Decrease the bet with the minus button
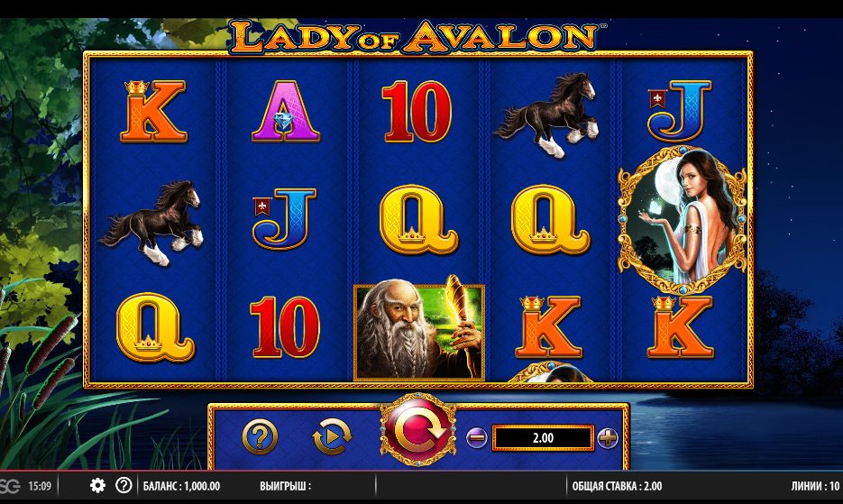 pos(476,438)
